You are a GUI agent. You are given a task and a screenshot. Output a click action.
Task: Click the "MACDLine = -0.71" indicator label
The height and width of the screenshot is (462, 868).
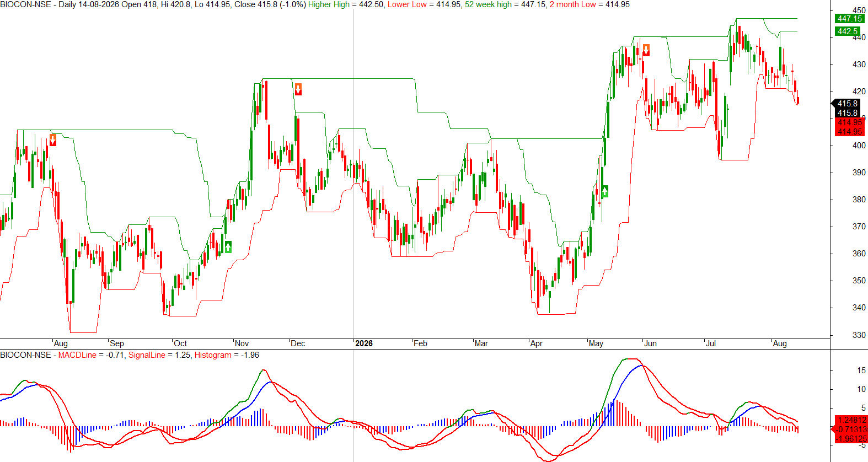click(91, 355)
